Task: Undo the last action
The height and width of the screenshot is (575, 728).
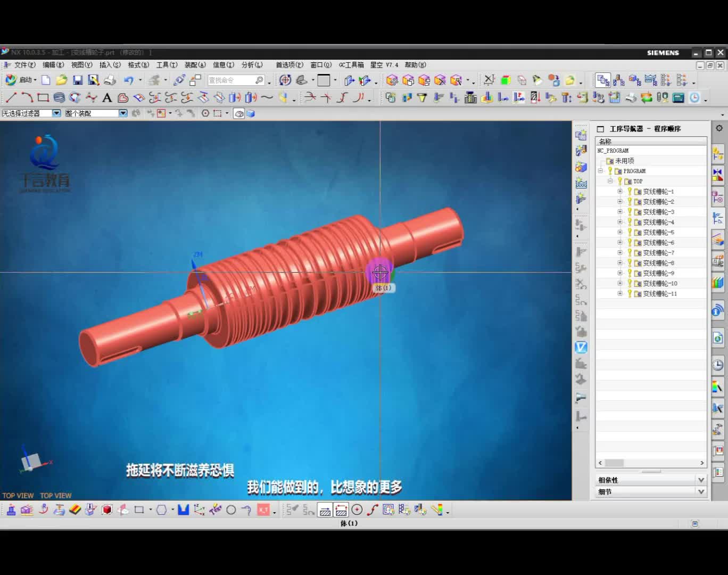Action: [x=129, y=80]
